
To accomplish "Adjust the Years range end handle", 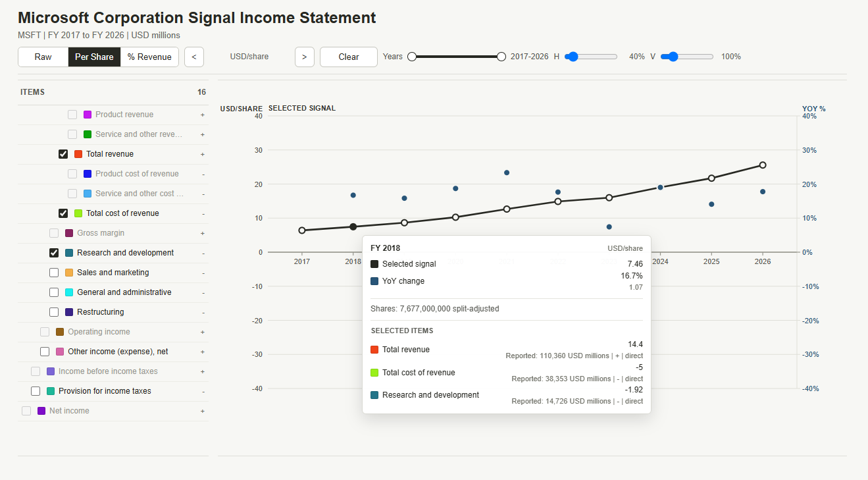I will tap(501, 57).
